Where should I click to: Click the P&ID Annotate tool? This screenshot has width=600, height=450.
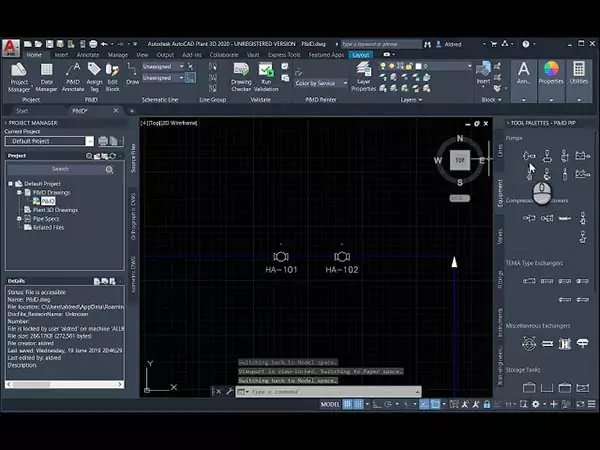[x=73, y=78]
